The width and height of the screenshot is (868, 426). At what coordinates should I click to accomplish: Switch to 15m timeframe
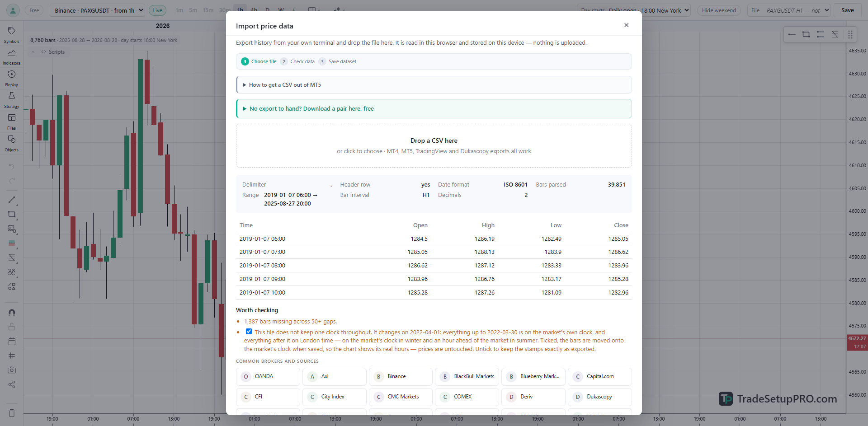tap(208, 10)
